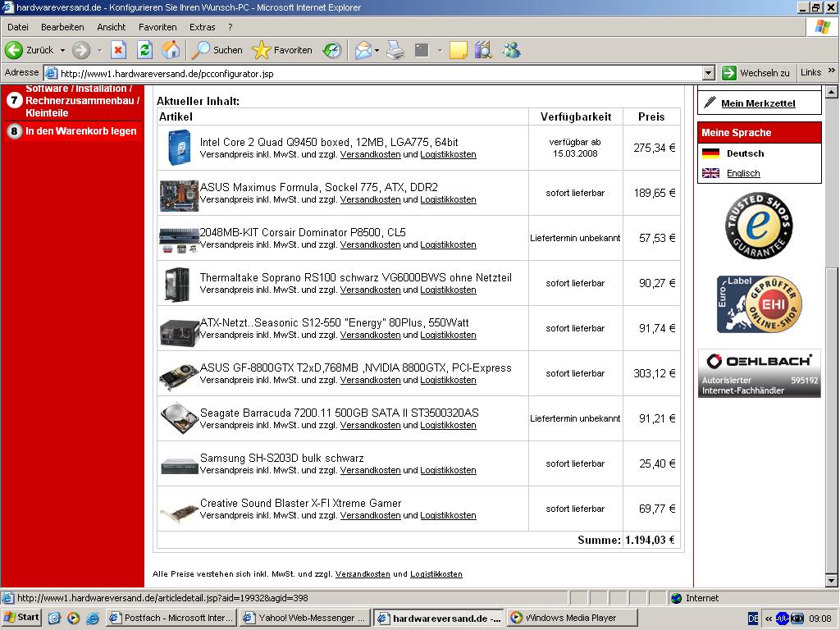Click the Forward navigation arrow

coord(81,50)
